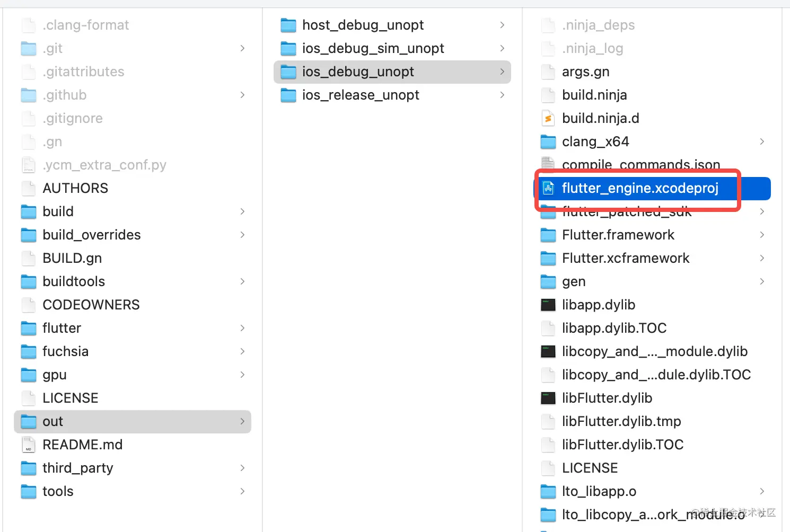The width and height of the screenshot is (790, 532).
Task: Click the args.gn file icon
Action: [548, 72]
